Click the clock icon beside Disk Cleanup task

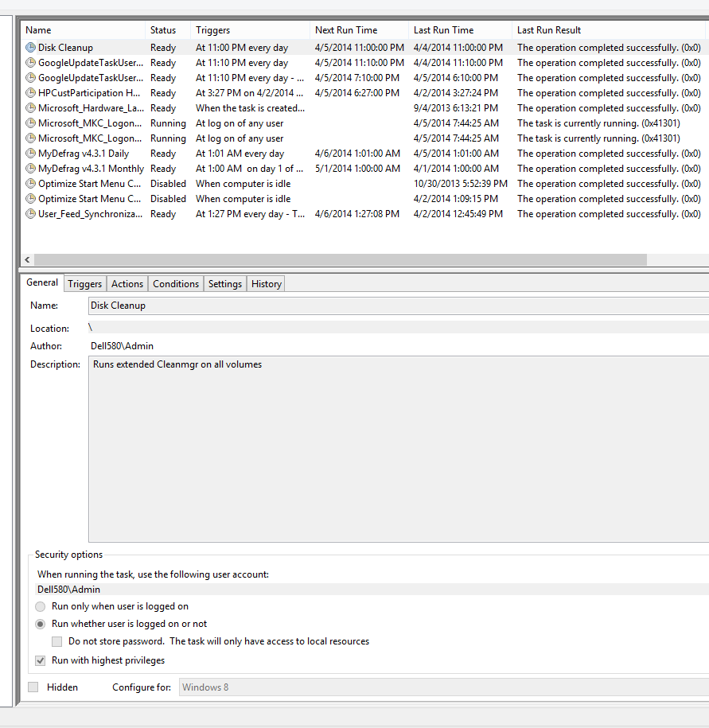(30, 48)
